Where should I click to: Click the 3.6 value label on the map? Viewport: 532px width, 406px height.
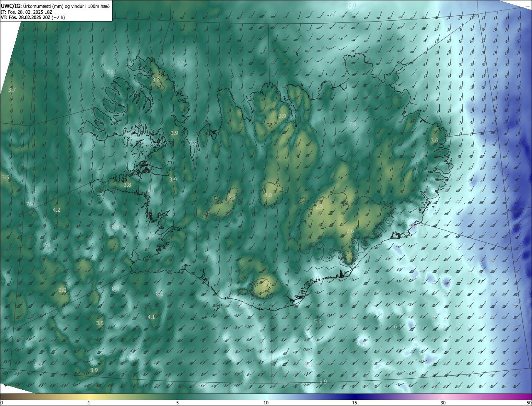click(434, 141)
